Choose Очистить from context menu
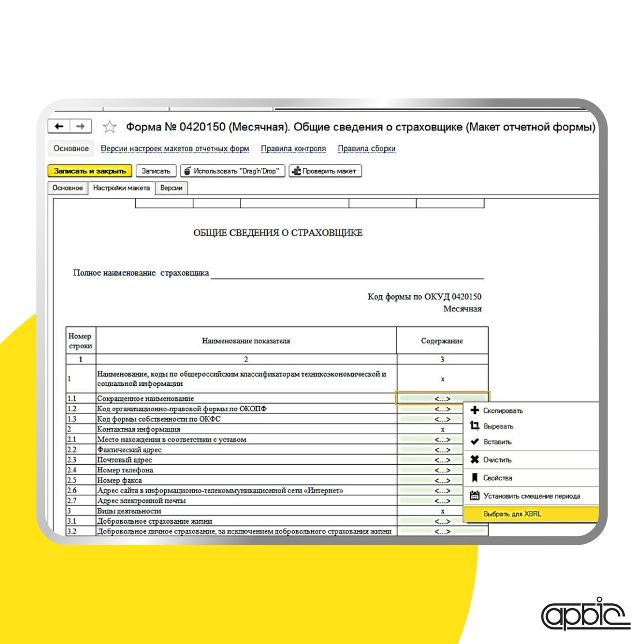The height and width of the screenshot is (644, 644). [531, 460]
